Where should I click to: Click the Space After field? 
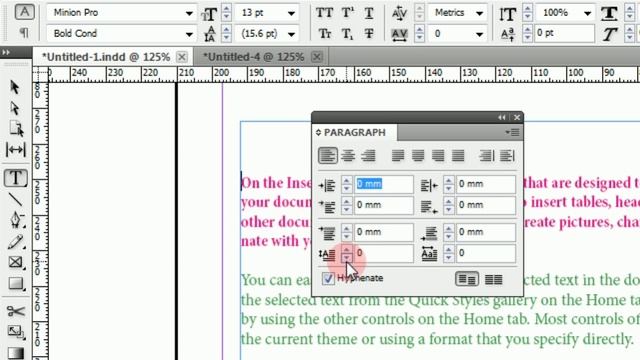tap(485, 232)
